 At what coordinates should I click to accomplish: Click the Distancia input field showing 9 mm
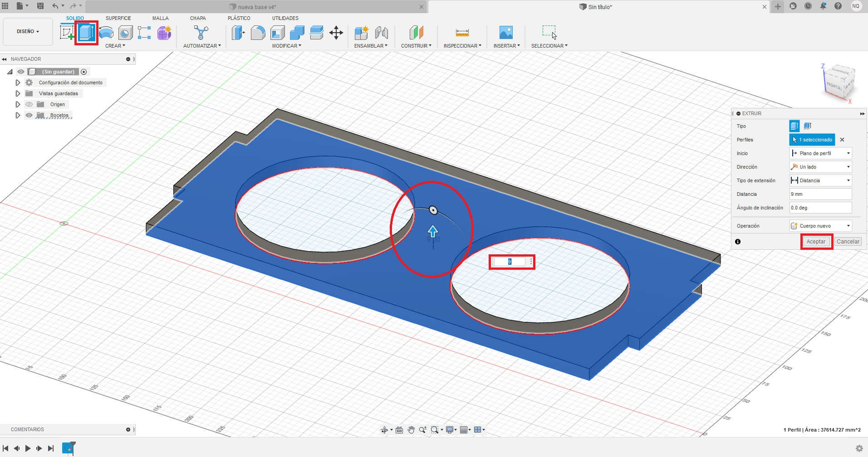(x=820, y=194)
